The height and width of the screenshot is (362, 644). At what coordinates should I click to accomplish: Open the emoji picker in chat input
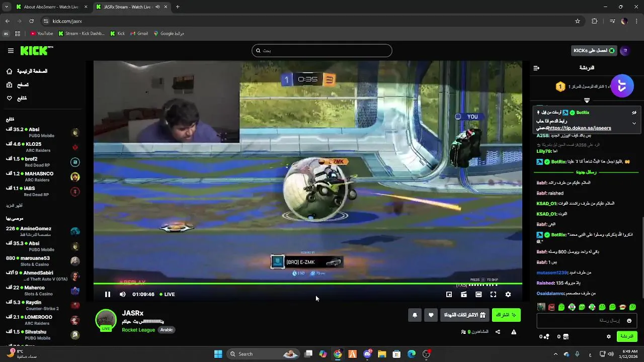(629, 321)
